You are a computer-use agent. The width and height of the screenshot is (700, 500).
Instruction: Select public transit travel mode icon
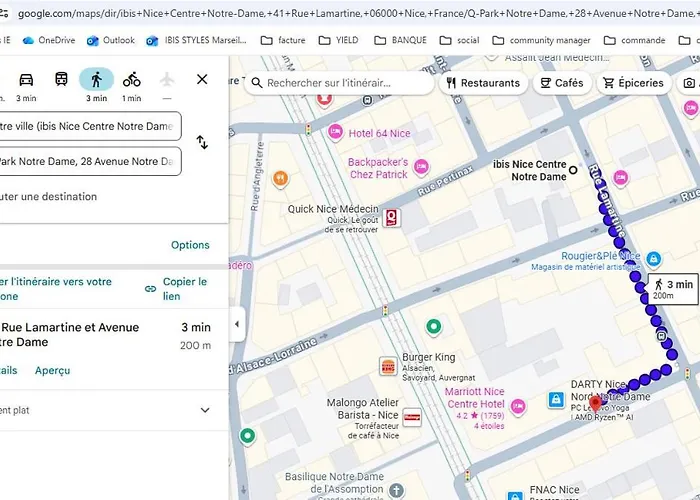click(x=61, y=79)
